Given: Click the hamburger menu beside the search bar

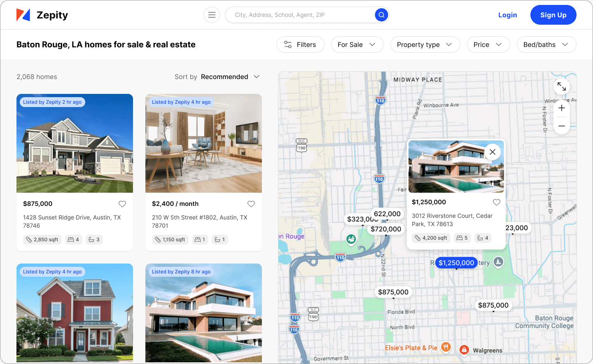Looking at the screenshot, I should pyautogui.click(x=212, y=14).
